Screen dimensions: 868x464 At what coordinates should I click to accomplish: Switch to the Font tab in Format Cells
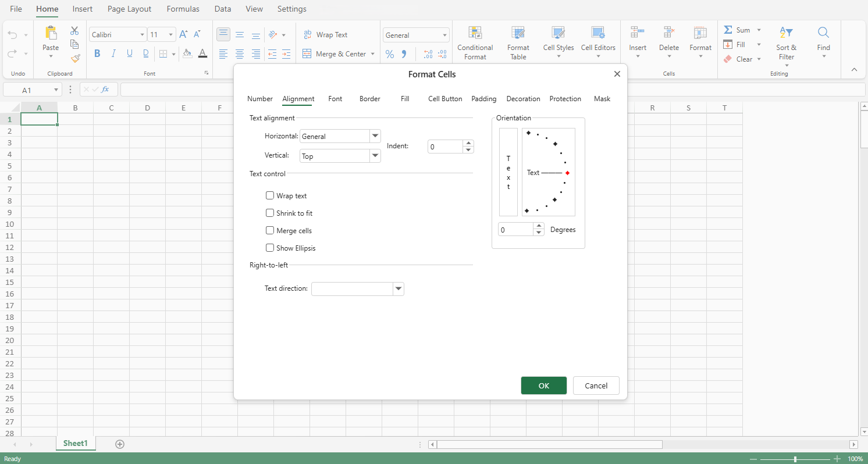point(335,99)
